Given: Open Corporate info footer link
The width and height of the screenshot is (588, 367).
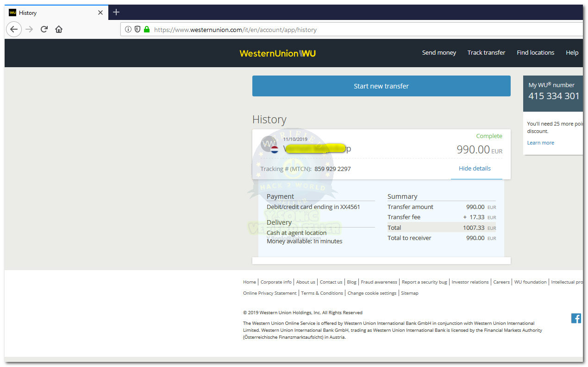Looking at the screenshot, I should tap(276, 282).
